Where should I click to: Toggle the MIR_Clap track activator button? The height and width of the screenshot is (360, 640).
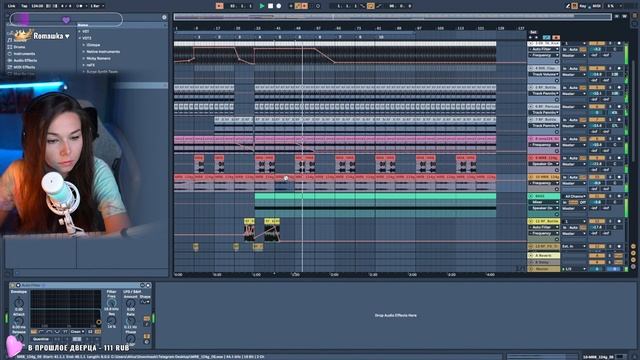tap(597, 68)
